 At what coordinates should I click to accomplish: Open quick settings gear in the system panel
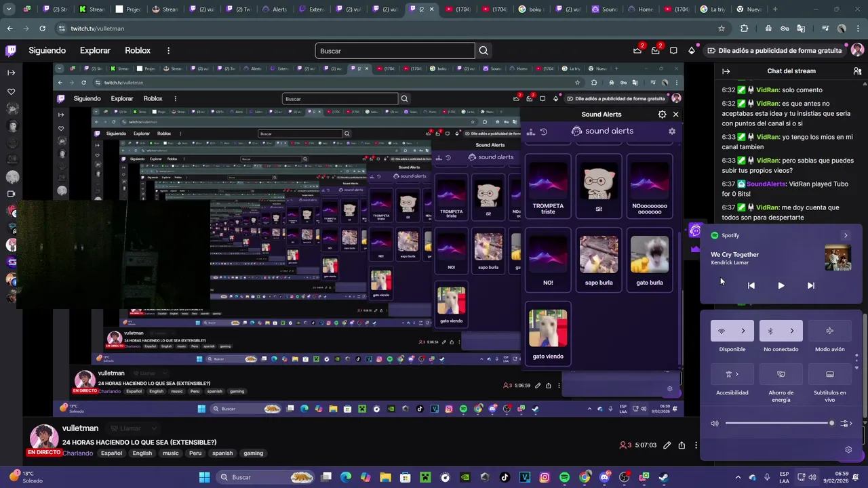tap(848, 449)
